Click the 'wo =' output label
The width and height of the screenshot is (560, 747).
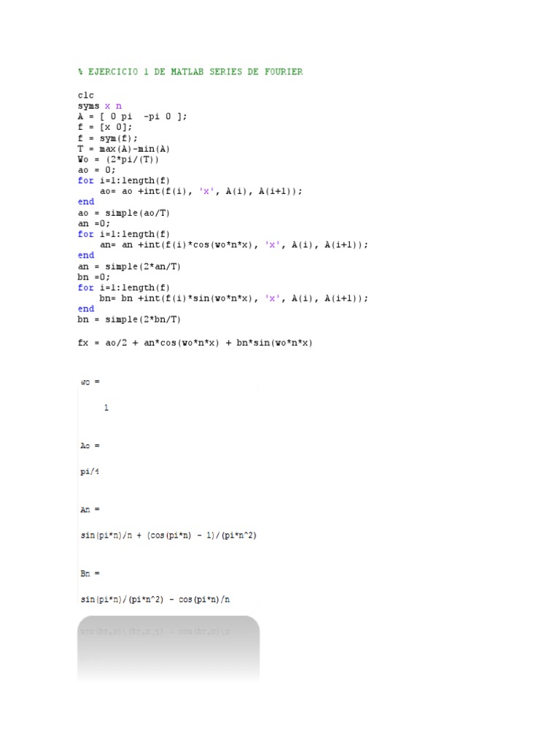pyautogui.click(x=90, y=382)
